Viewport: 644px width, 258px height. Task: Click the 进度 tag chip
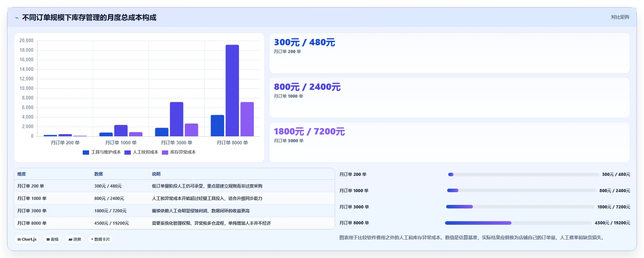point(75,239)
